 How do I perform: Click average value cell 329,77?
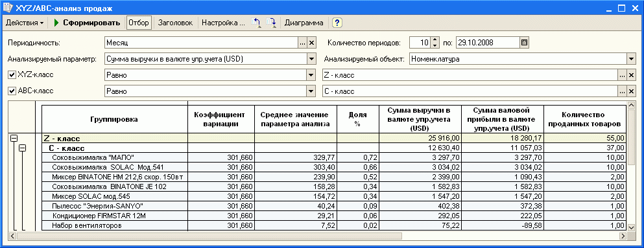(296, 157)
